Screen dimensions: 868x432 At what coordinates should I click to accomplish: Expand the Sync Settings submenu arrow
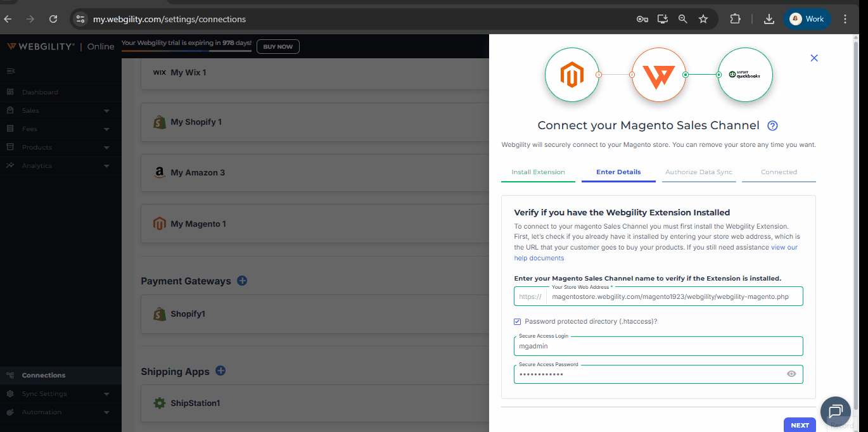[x=106, y=394]
